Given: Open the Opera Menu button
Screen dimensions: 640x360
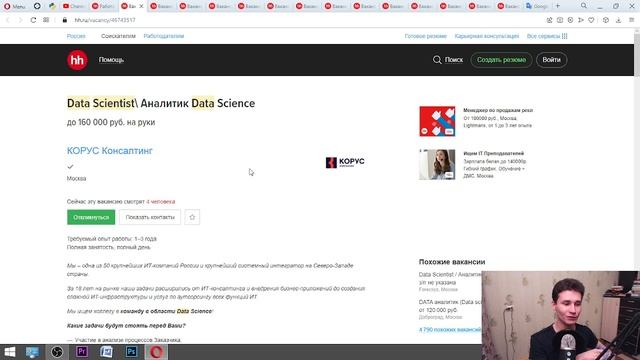Looking at the screenshot, I should (x=15, y=6).
